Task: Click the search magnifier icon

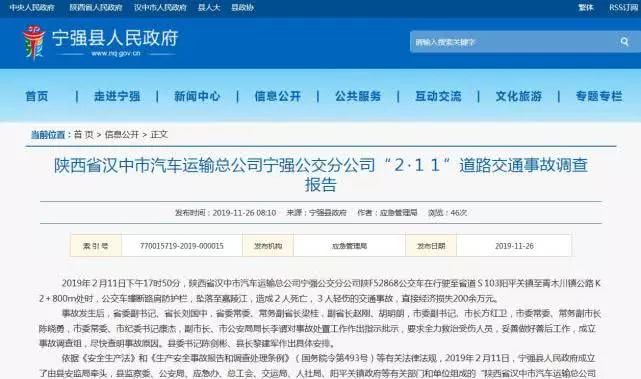Action: [624, 42]
